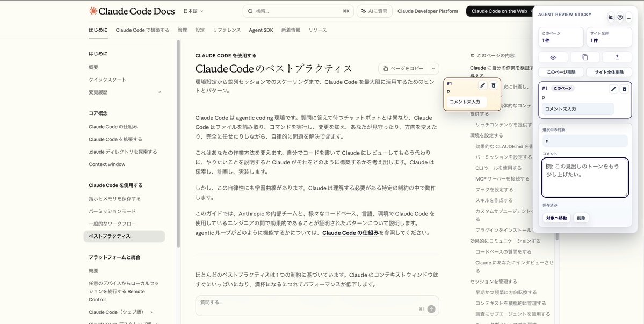Click the external link arrow next to 変更履歴
This screenshot has width=644, height=324.
(x=160, y=92)
